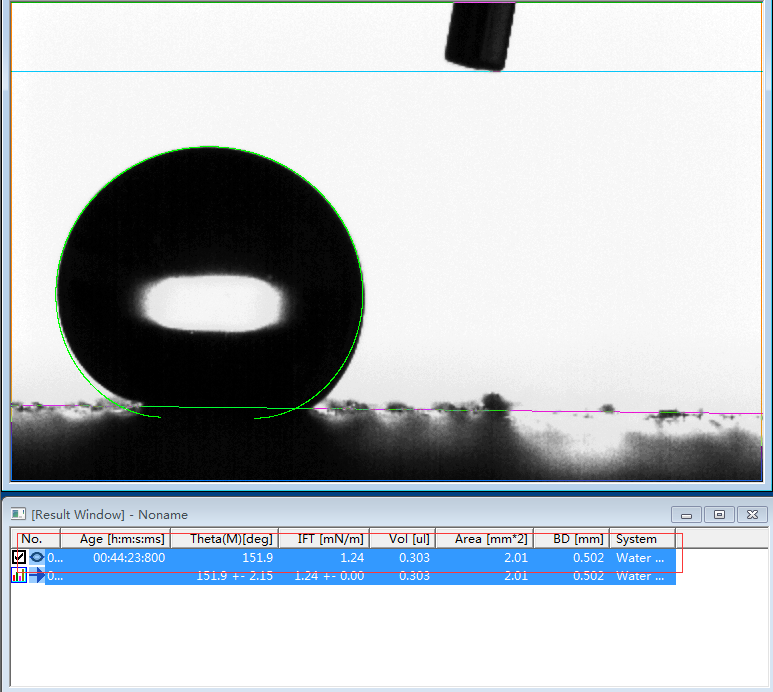Click the blue arrow icon in statistics row
The width and height of the screenshot is (773, 692).
click(x=37, y=575)
